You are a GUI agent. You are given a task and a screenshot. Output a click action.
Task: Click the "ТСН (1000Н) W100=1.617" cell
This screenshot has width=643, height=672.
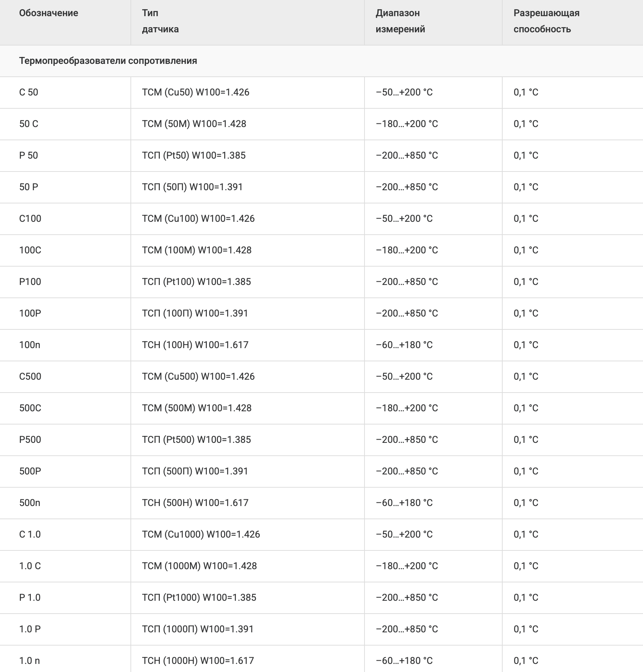point(198,661)
